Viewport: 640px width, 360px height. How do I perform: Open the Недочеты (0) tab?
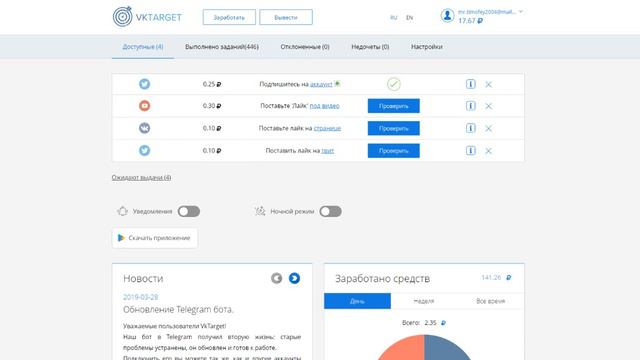click(370, 47)
